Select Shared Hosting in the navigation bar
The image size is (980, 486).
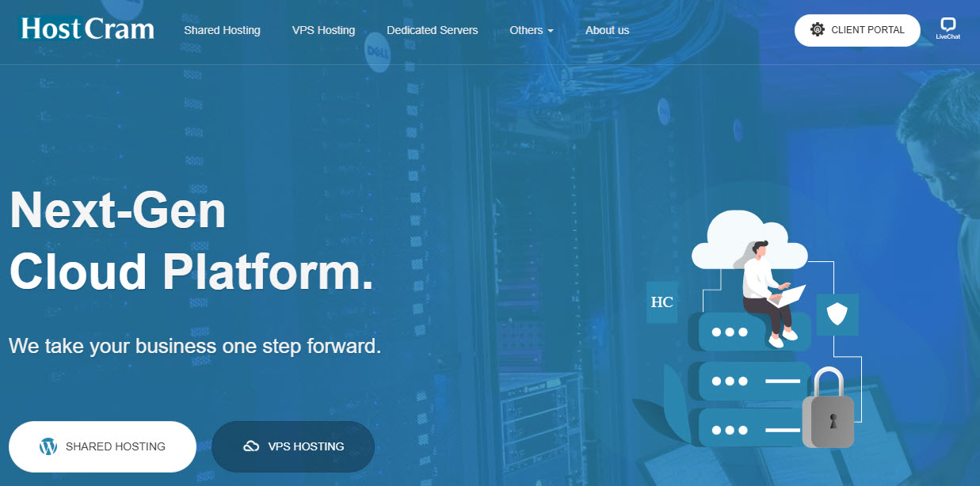222,30
